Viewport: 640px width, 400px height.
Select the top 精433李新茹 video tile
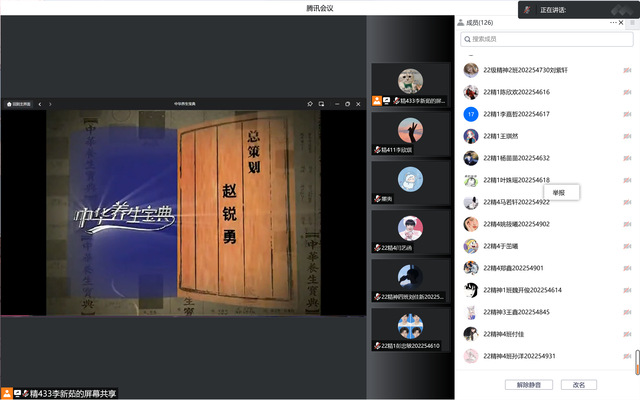tap(410, 85)
